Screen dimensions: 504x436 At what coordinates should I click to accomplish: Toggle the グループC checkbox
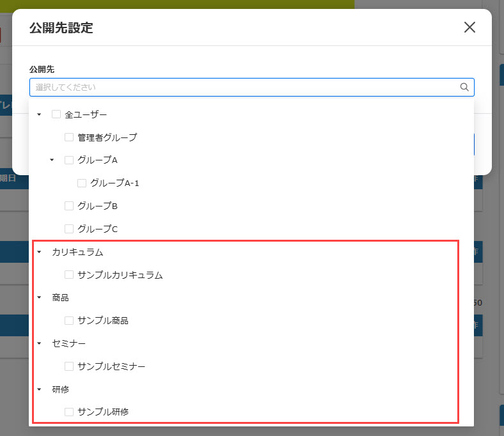(69, 229)
